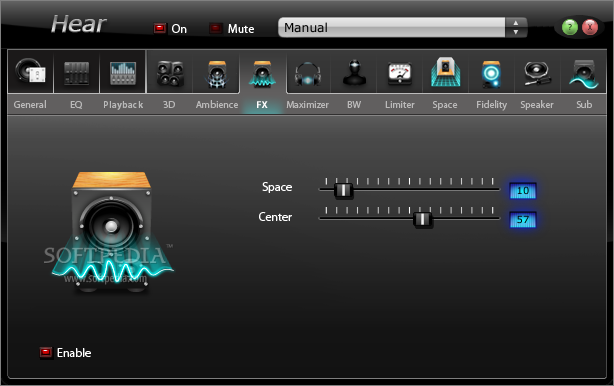Switch to the Playback tab label

[x=123, y=105]
